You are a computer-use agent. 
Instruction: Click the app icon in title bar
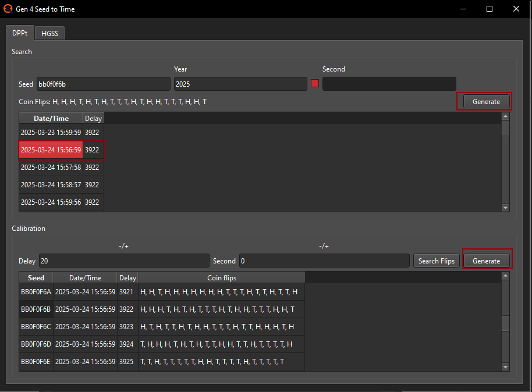tap(8, 9)
